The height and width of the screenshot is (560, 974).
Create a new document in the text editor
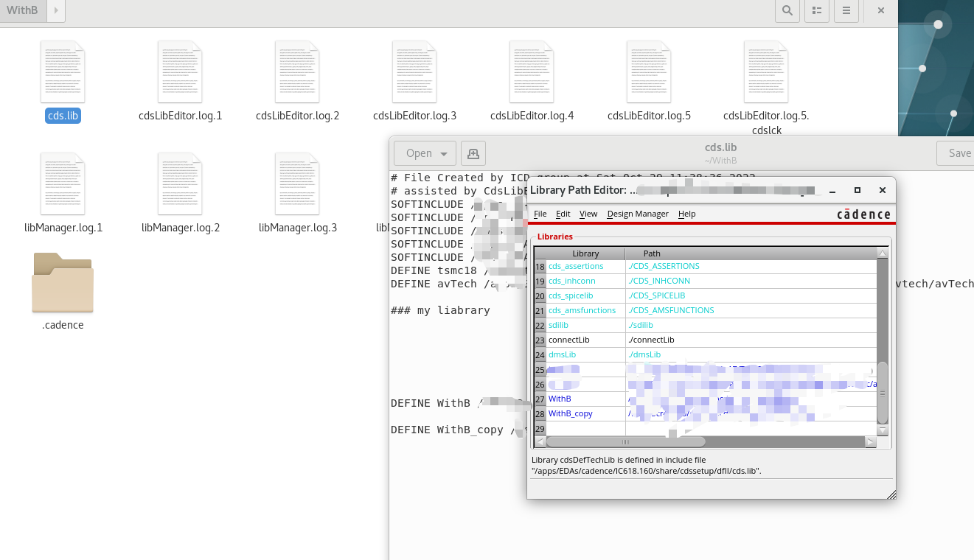473,153
